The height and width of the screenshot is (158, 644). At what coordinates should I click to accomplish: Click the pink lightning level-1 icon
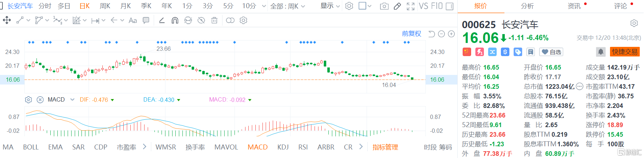click(480, 52)
